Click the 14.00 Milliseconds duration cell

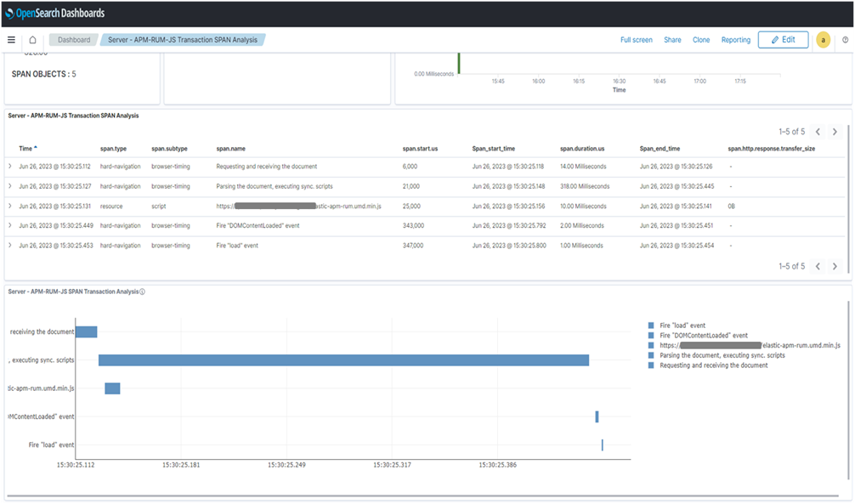coord(583,167)
